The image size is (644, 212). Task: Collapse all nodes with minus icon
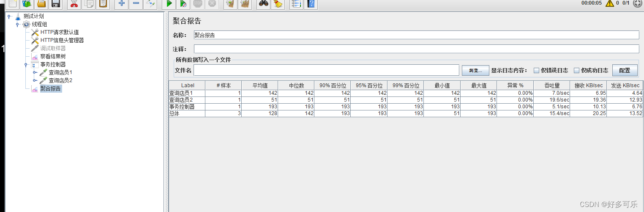pyautogui.click(x=136, y=4)
